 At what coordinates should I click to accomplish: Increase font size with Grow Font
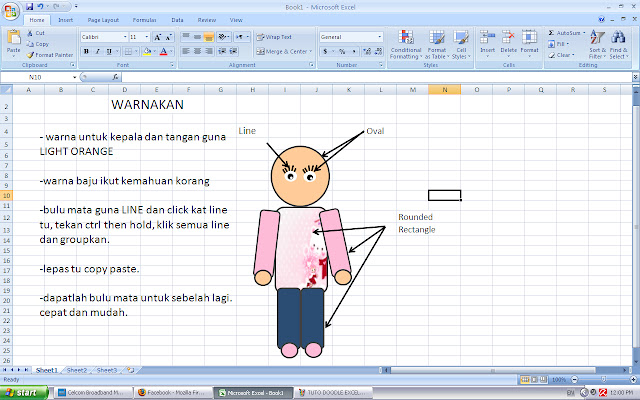click(x=158, y=37)
